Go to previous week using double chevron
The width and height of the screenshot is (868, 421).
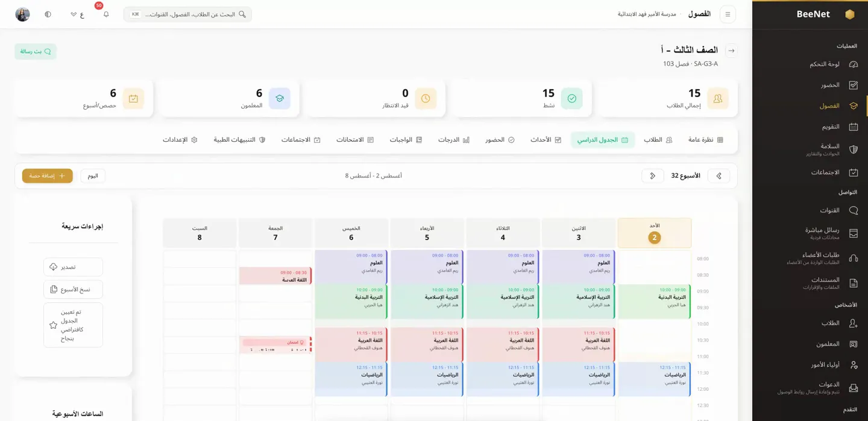click(719, 176)
